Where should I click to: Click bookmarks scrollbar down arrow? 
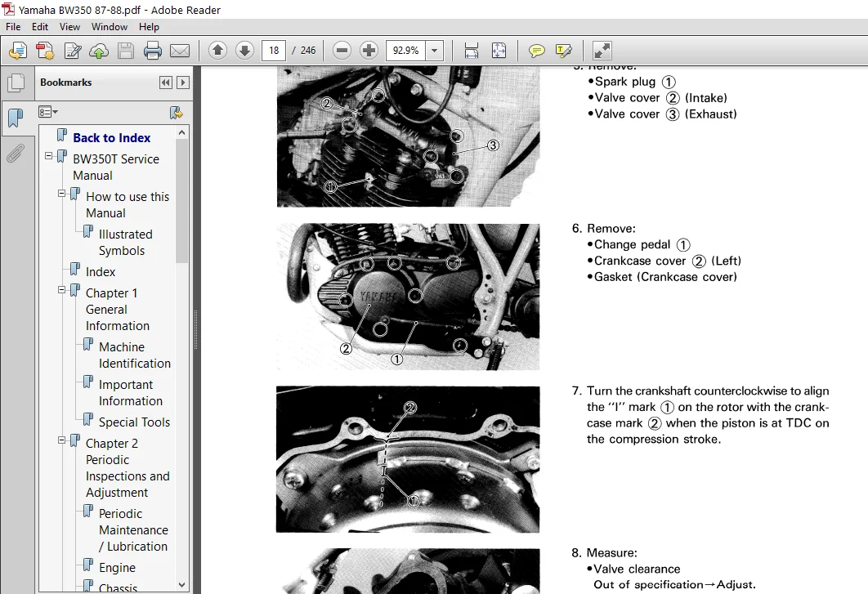tap(181, 585)
